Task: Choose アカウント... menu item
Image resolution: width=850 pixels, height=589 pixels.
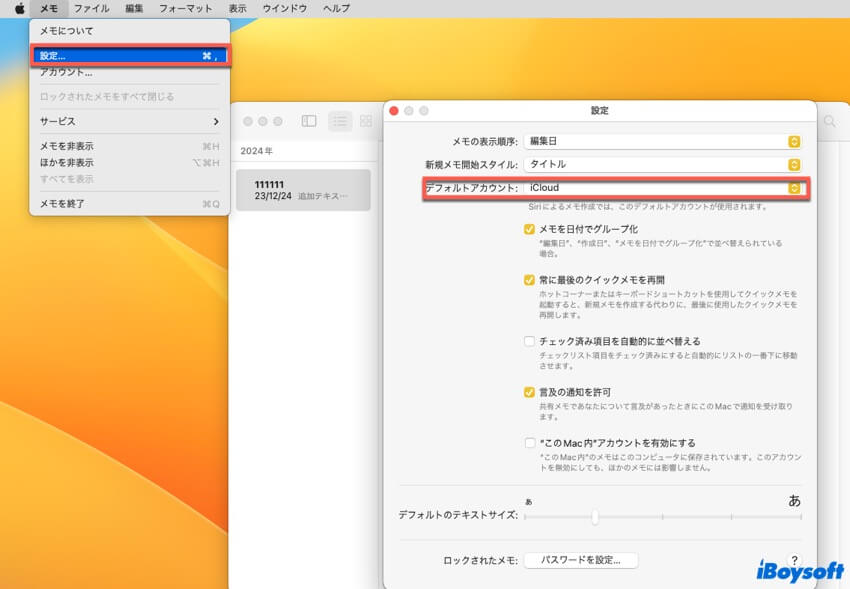Action: coord(130,73)
